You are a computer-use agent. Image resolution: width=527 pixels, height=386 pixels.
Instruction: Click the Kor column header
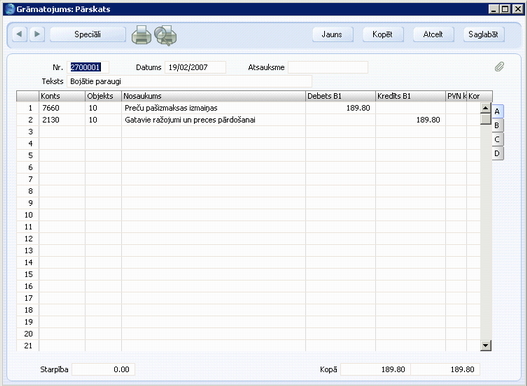(480, 96)
